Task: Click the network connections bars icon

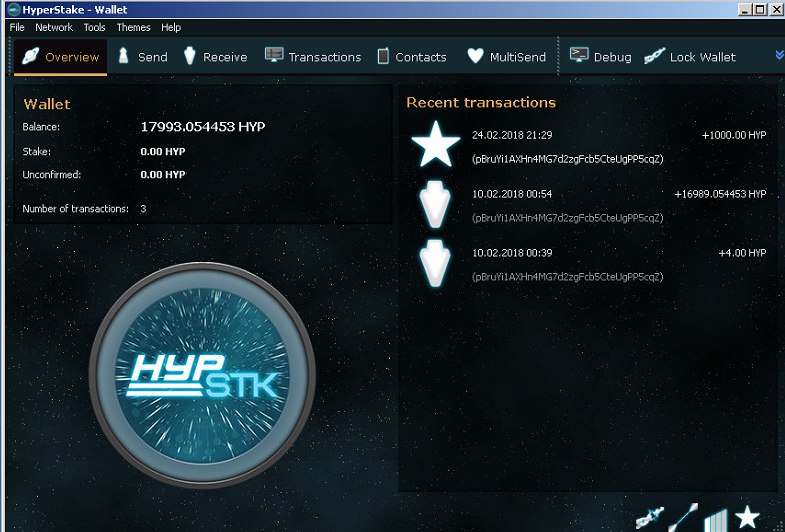Action: [x=716, y=520]
